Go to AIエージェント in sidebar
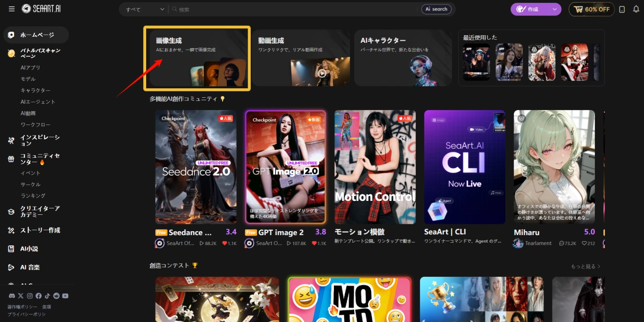The width and height of the screenshot is (644, 322). pos(38,102)
